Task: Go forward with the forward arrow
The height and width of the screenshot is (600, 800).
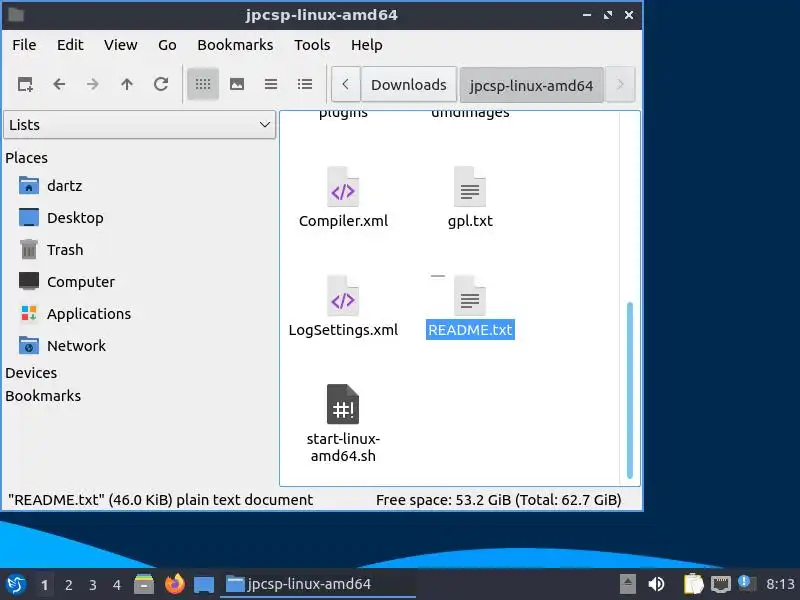Action: (x=93, y=84)
